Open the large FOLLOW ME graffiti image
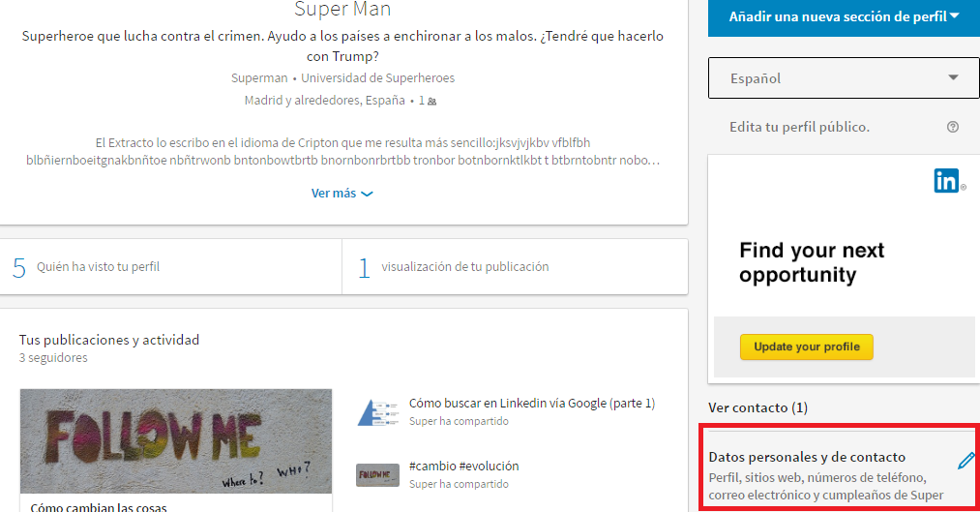Viewport: 980px width, 512px height. pyautogui.click(x=176, y=441)
